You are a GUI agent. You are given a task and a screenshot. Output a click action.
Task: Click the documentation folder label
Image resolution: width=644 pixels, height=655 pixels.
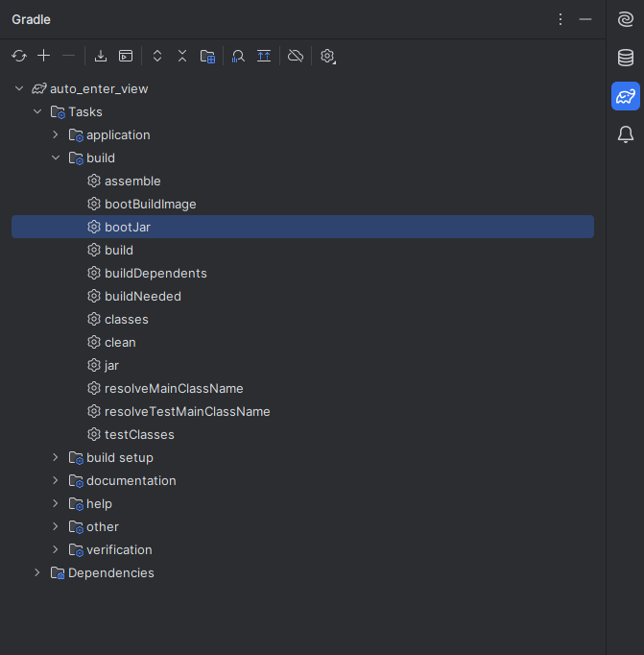click(131, 481)
